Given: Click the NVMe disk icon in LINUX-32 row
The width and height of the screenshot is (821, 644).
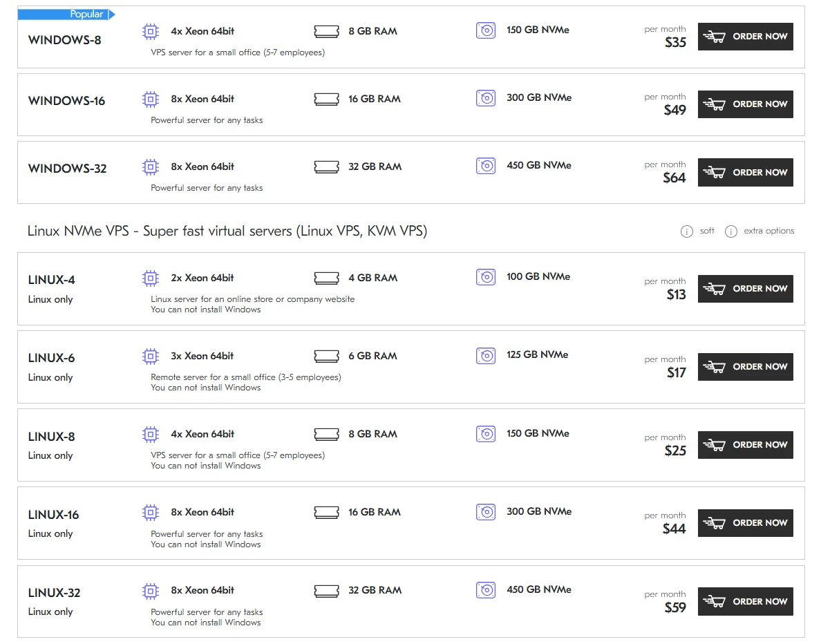Looking at the screenshot, I should pos(486,590).
